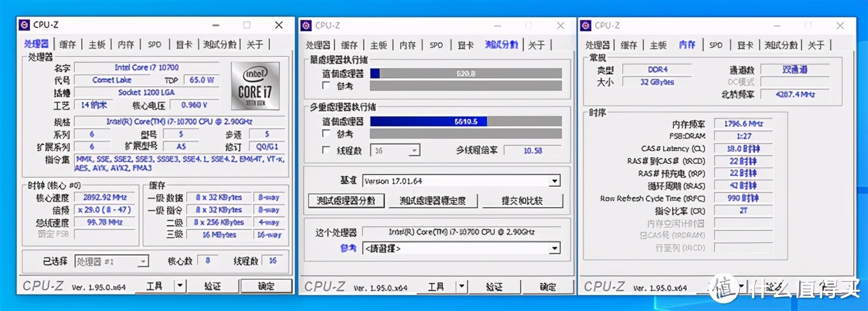868x311 pixels.
Task: Click CPU-Z app icon in processor window title bar
Action: coord(24,25)
